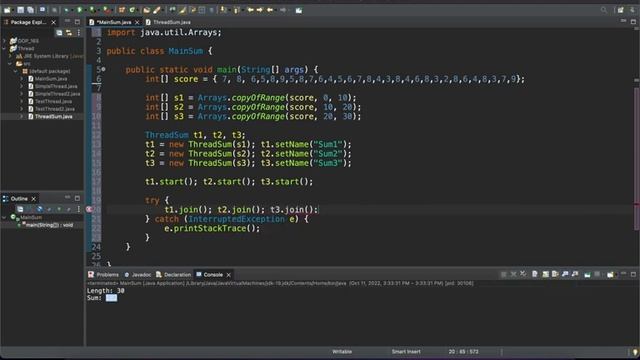The width and height of the screenshot is (640, 360).
Task: Click the green Run button in toolbar
Action: click(x=80, y=10)
